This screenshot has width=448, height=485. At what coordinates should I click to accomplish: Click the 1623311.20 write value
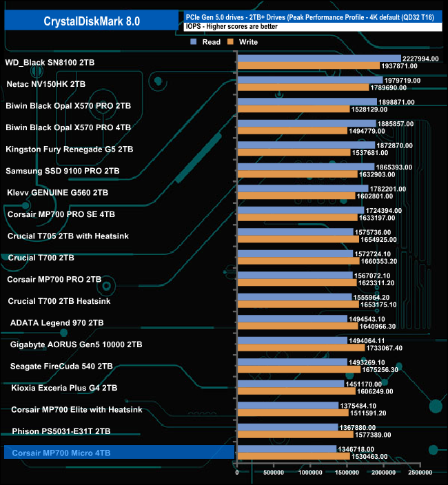(x=376, y=283)
